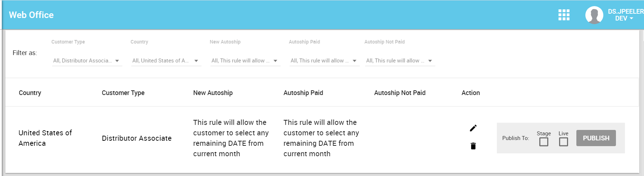This screenshot has width=644, height=176.
Task: Open the Country filter dropdown
Action: coord(166,61)
